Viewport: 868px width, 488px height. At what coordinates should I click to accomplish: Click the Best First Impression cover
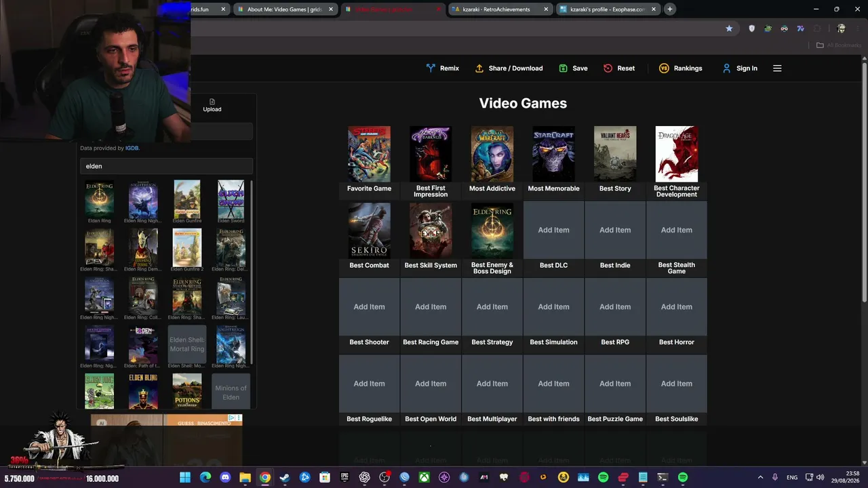431,154
